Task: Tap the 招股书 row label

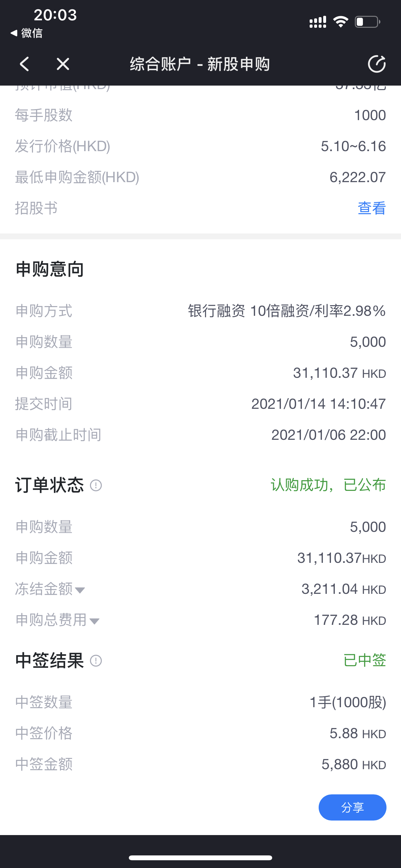Action: click(x=36, y=208)
